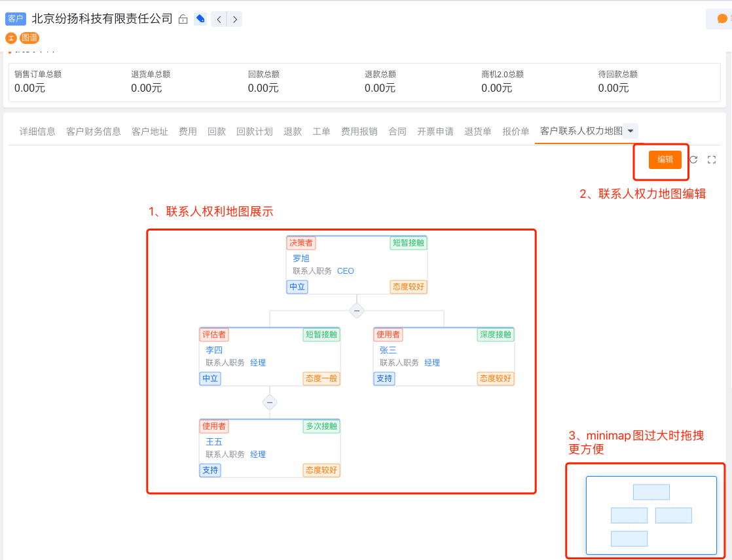The width and height of the screenshot is (732, 560).
Task: Enter fullscreen view with expand icon
Action: (x=712, y=160)
